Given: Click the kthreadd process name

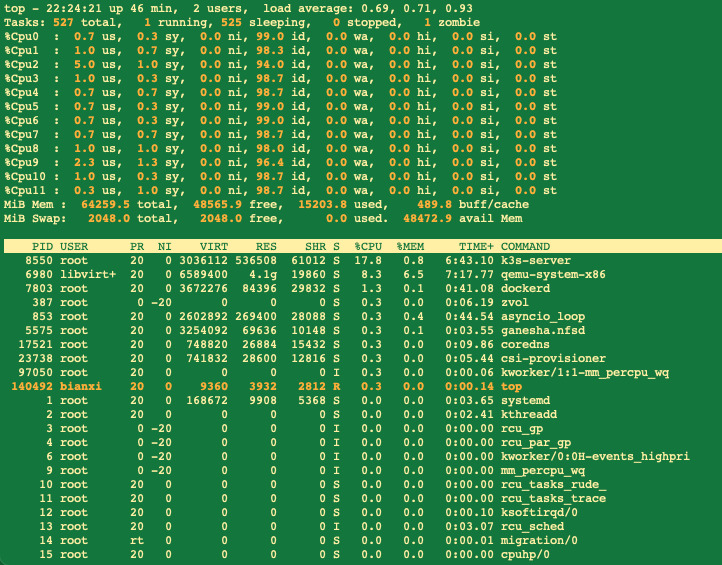Looking at the screenshot, I should coord(529,414).
